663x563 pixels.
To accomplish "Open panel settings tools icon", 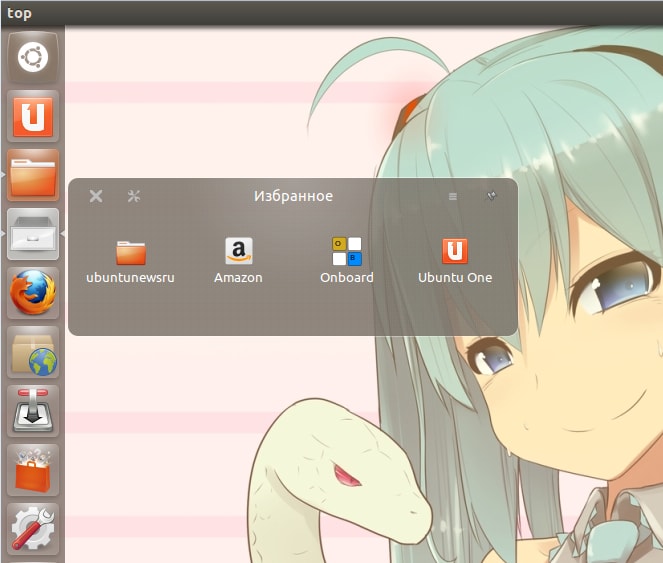I will [134, 196].
